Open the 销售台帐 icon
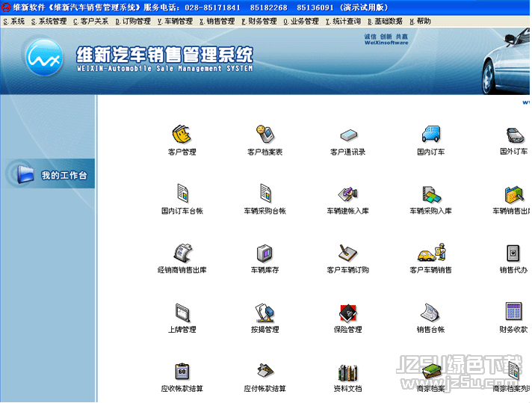This screenshot has height=403, width=532. [430, 312]
